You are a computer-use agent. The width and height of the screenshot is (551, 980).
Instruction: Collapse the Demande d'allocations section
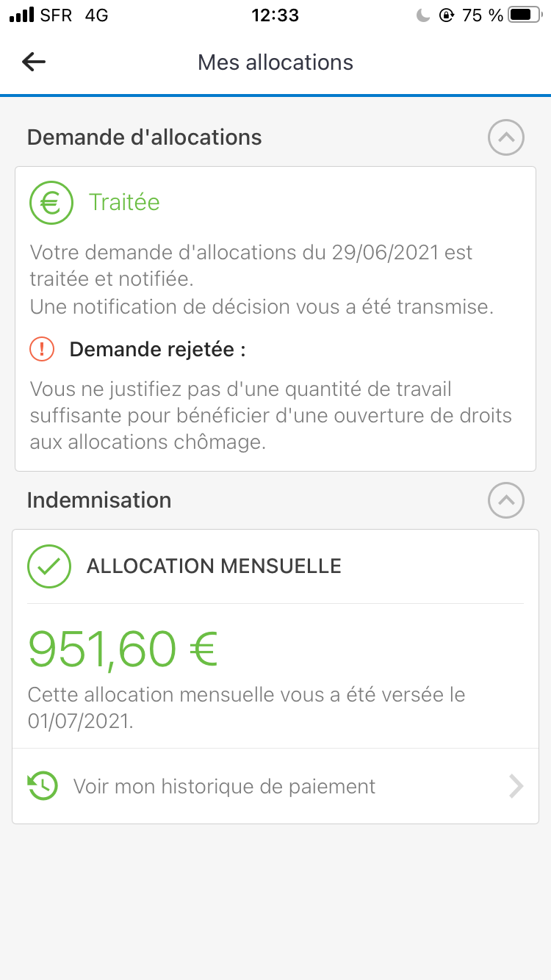point(506,137)
